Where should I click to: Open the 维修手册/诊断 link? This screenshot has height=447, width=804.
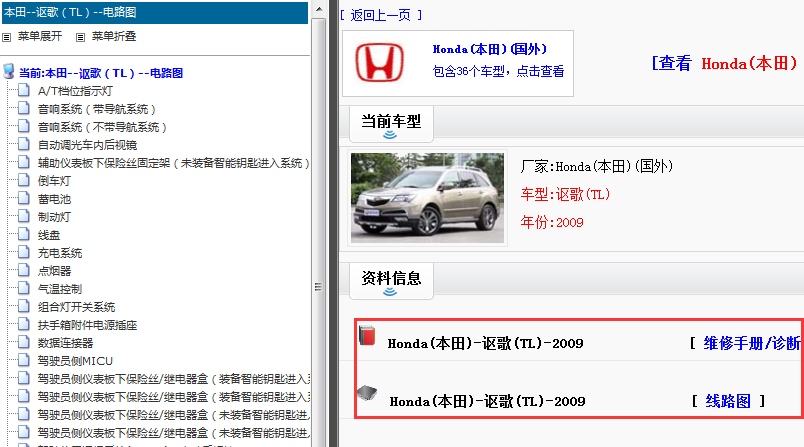752,343
